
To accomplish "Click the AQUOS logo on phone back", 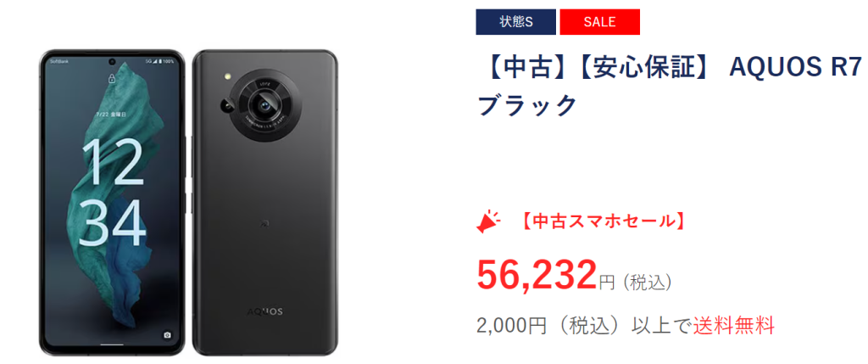I will pos(264,311).
